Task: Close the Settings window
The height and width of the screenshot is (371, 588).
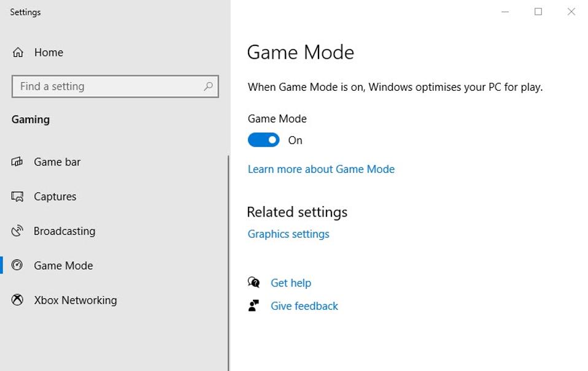Action: tap(571, 12)
